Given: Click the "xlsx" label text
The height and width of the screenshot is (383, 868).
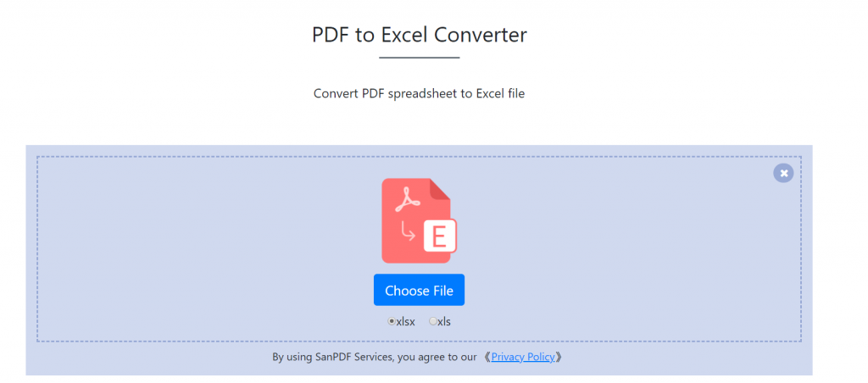Looking at the screenshot, I should pos(405,321).
